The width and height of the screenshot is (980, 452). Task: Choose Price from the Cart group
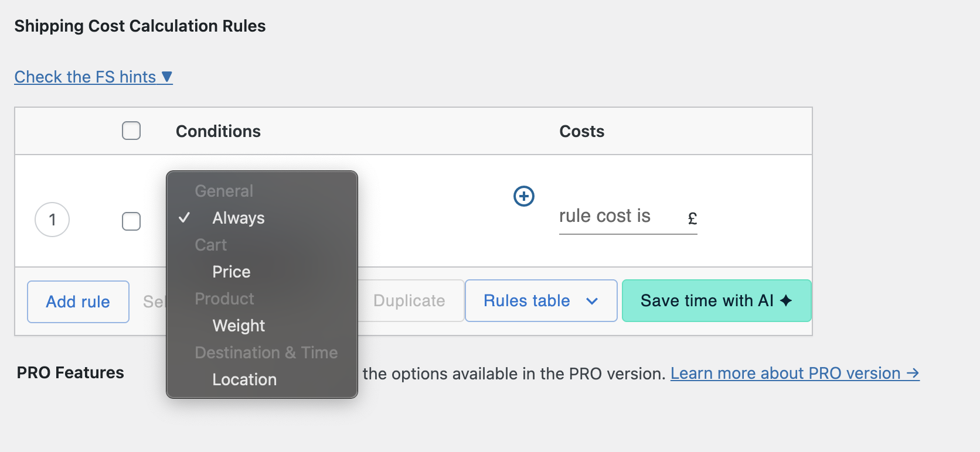click(x=232, y=272)
